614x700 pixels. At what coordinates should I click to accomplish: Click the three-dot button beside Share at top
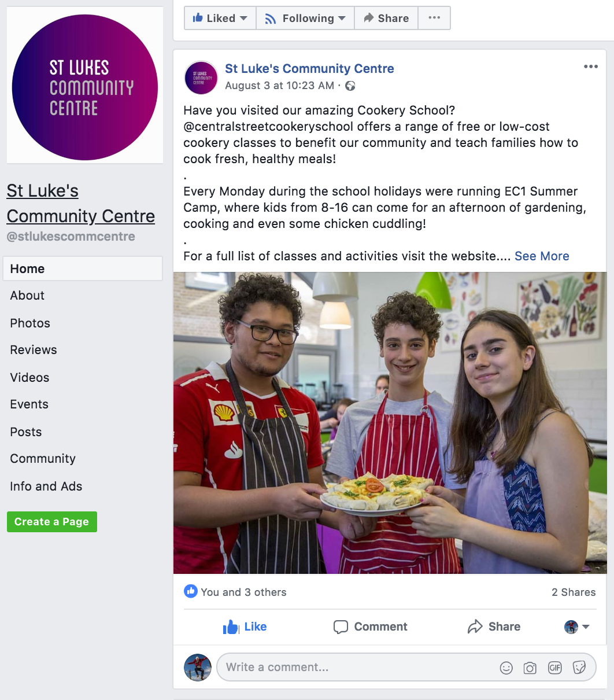tap(434, 18)
